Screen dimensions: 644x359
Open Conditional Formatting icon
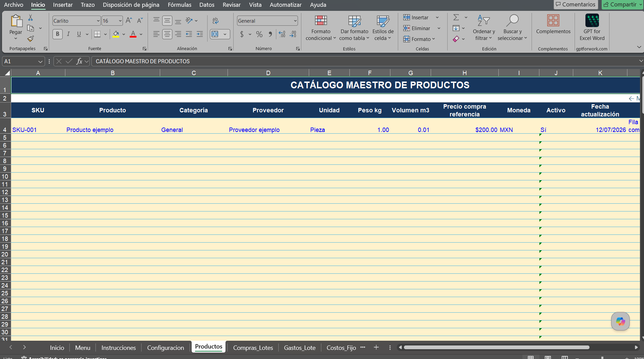(321, 21)
